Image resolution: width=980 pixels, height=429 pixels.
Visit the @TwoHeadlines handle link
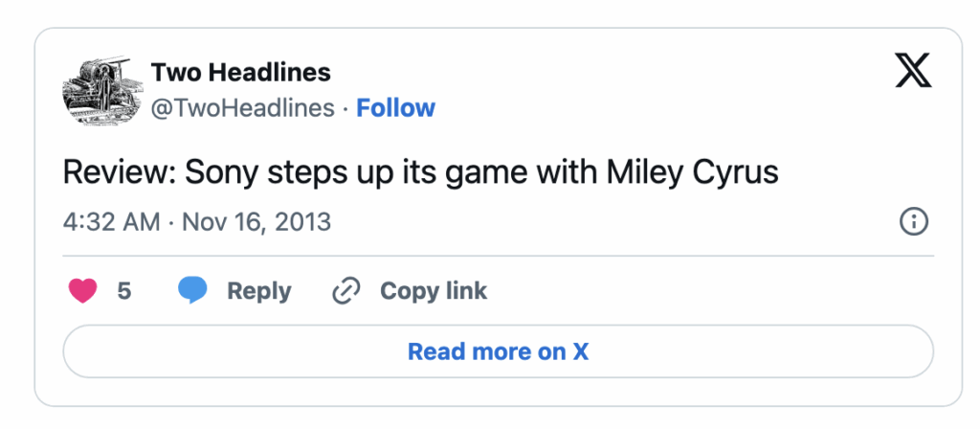[242, 108]
